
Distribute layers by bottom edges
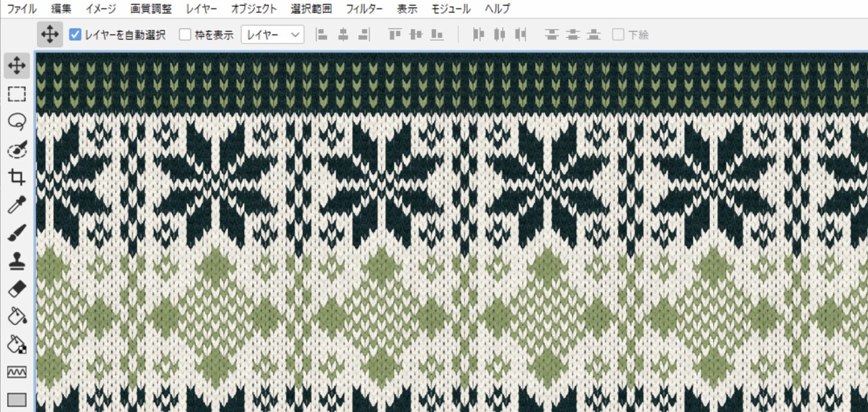(x=594, y=35)
